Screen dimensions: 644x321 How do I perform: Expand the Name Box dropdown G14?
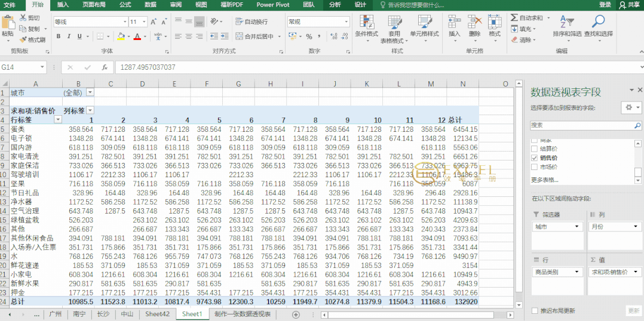click(x=43, y=67)
